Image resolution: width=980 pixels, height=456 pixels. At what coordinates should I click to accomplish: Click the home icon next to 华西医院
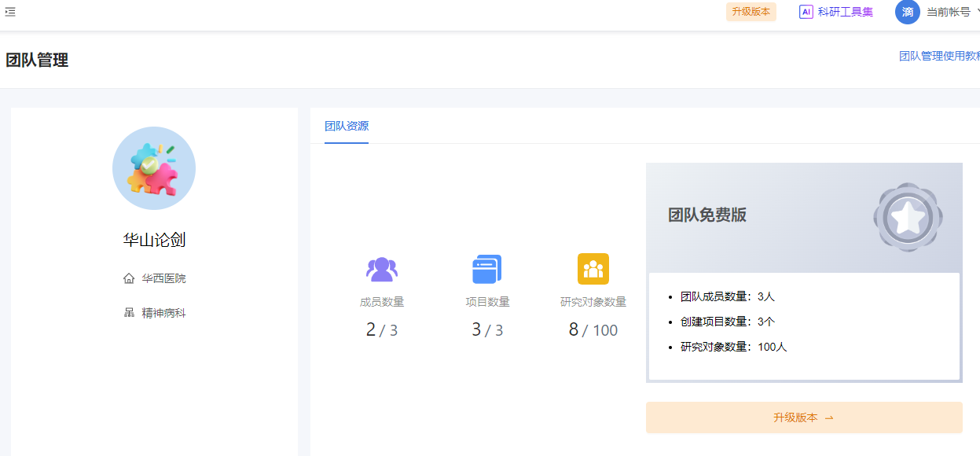coord(129,278)
